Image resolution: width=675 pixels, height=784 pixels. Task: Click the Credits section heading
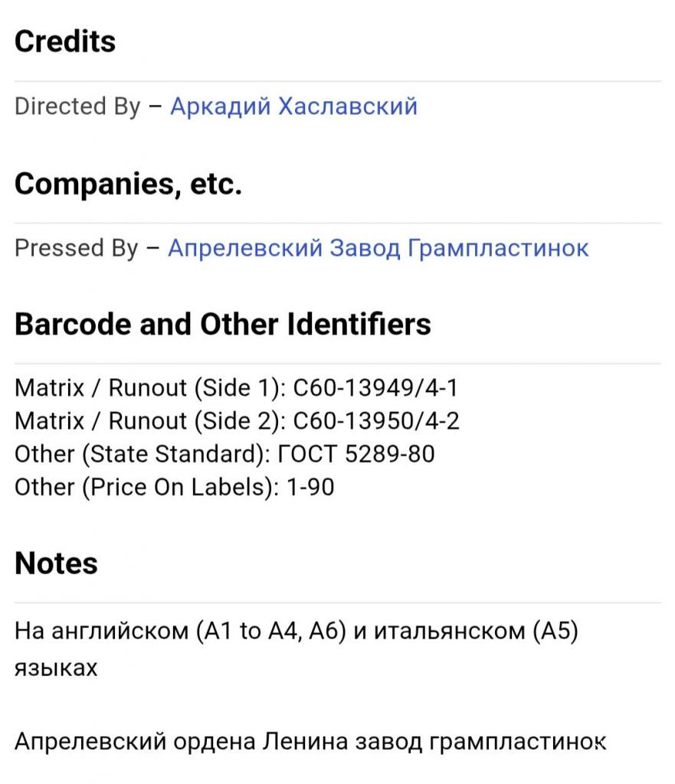(65, 41)
